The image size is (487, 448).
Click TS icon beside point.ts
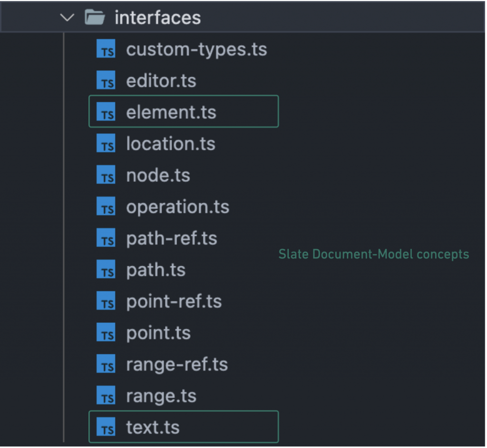coord(106,333)
